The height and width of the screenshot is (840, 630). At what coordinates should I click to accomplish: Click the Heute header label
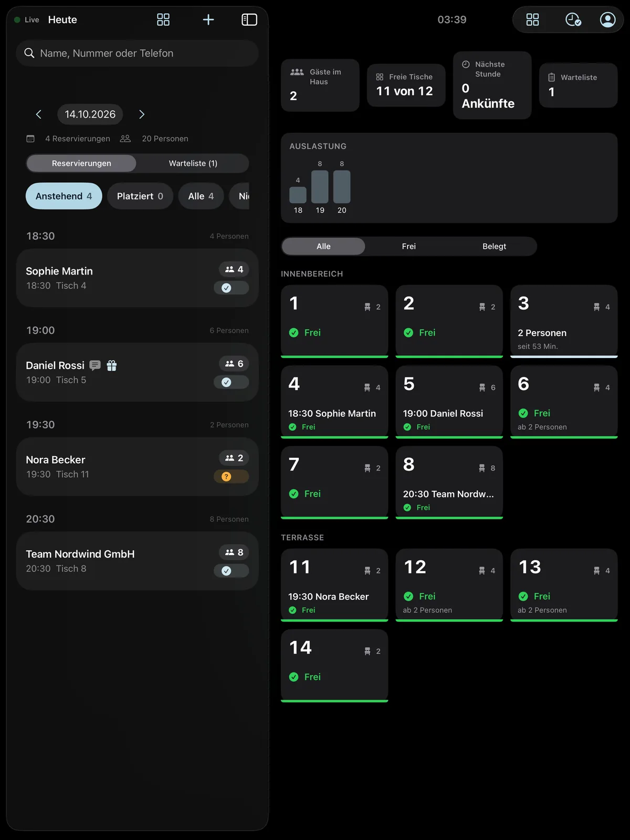point(62,20)
